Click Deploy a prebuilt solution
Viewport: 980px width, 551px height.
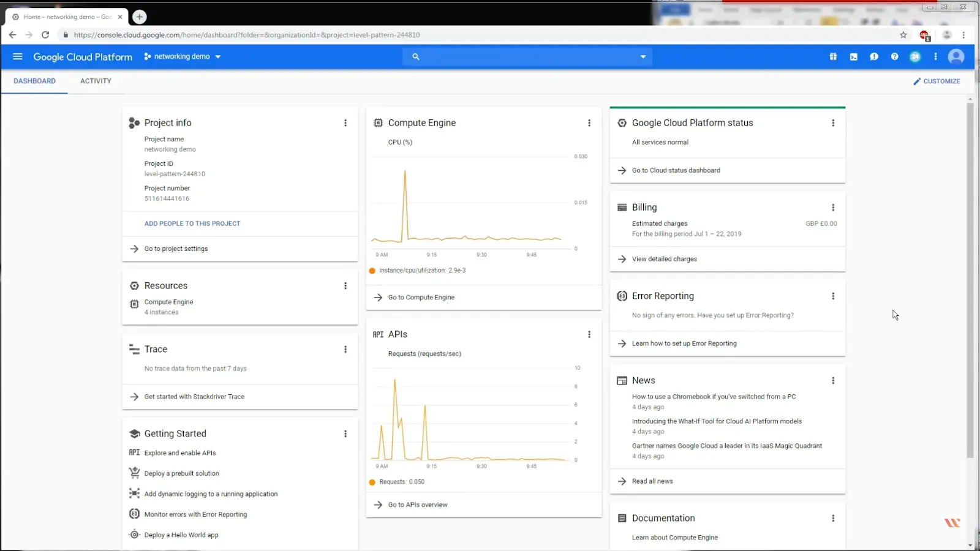coord(181,473)
